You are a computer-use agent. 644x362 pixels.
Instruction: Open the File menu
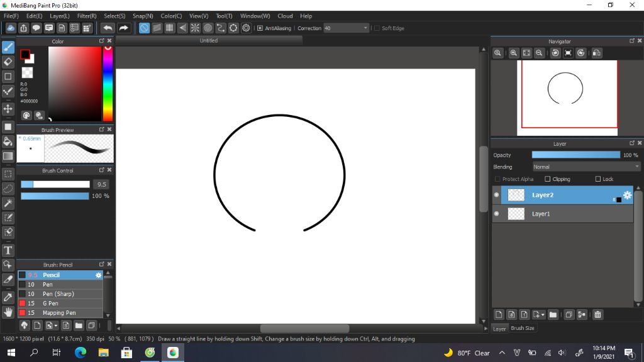11,16
